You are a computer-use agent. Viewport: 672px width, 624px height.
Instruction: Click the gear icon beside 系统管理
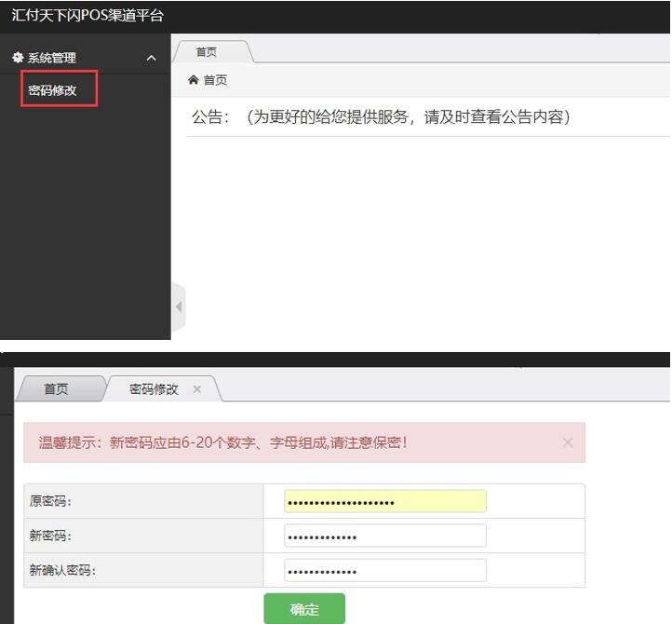tap(18, 57)
